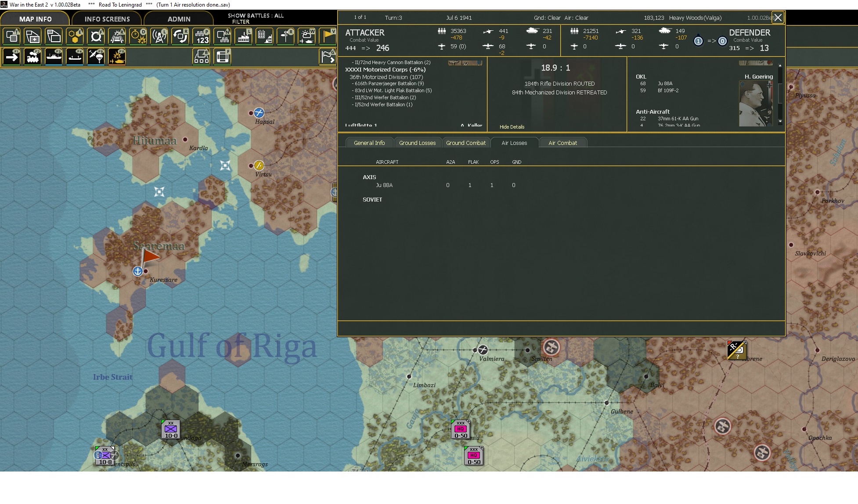The width and height of the screenshot is (858, 504).
Task: Click the H. Goering leader name
Action: 758,76
